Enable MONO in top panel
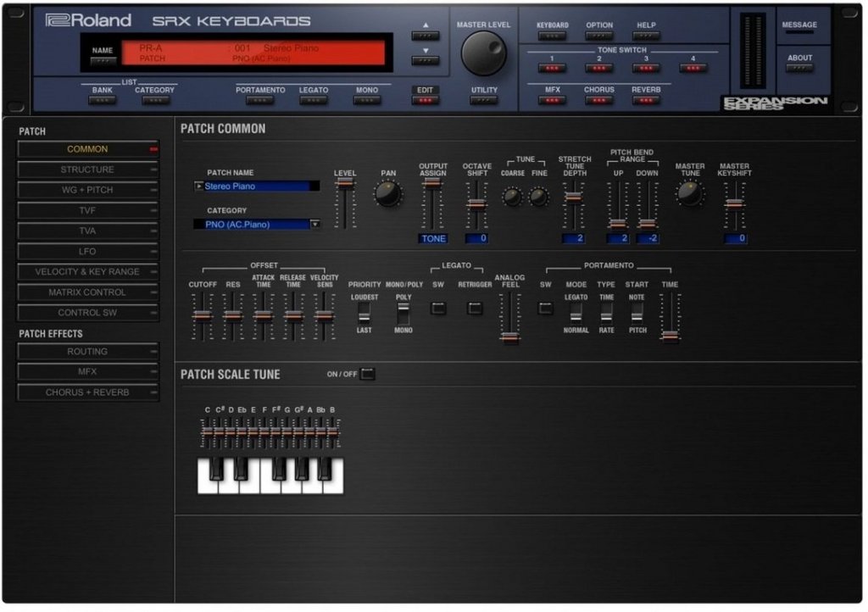 [367, 100]
